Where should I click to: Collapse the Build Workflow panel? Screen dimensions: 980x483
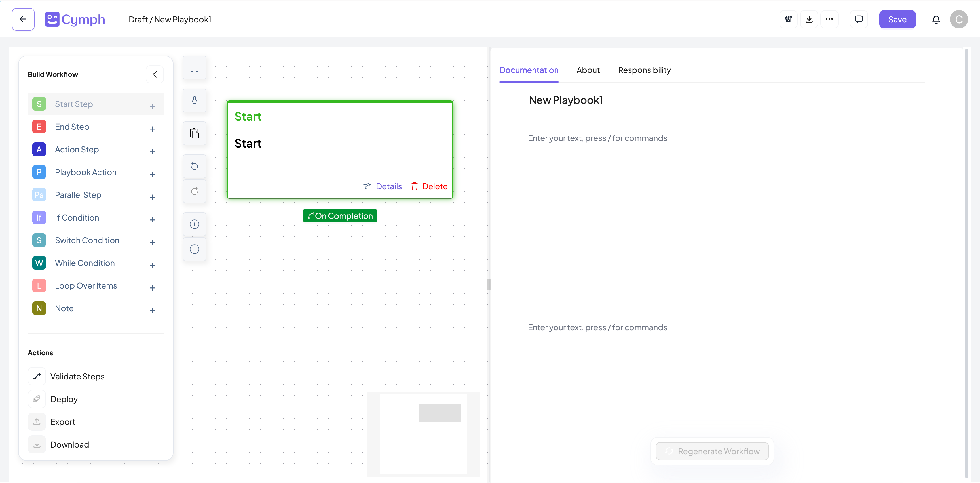pyautogui.click(x=155, y=74)
